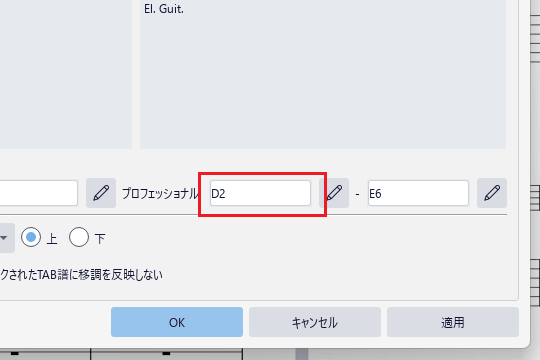Click the pencil icon after the E6 field
This screenshot has width=540, height=360.
[x=492, y=193]
